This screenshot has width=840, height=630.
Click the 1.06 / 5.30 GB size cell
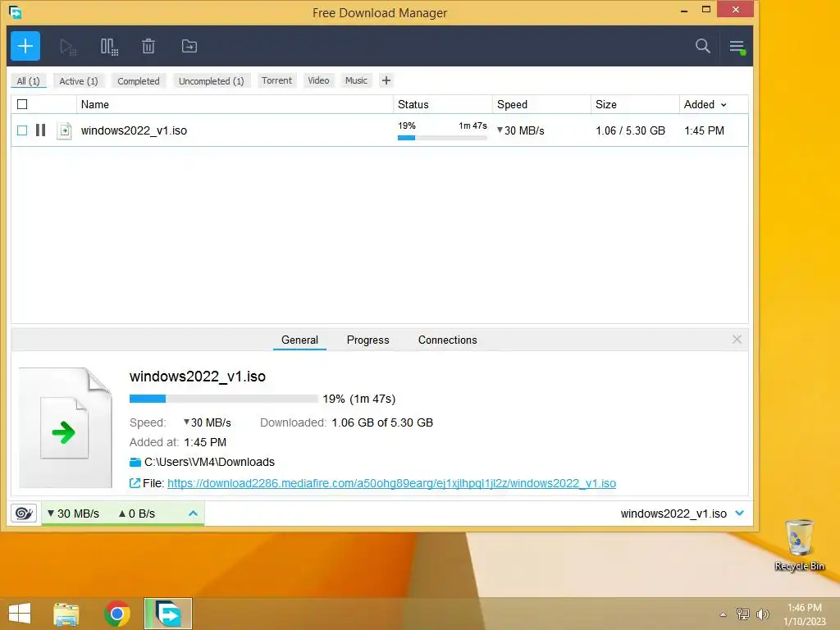630,130
